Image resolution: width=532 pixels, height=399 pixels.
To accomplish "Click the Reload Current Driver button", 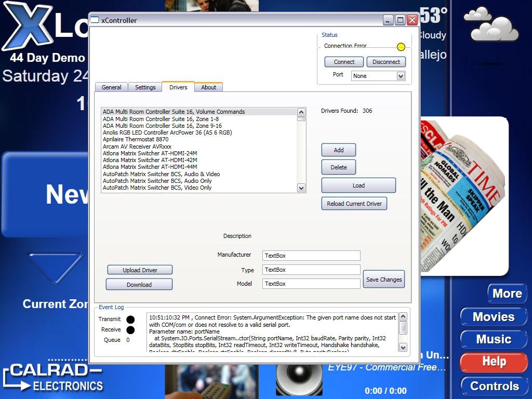I will click(x=354, y=204).
